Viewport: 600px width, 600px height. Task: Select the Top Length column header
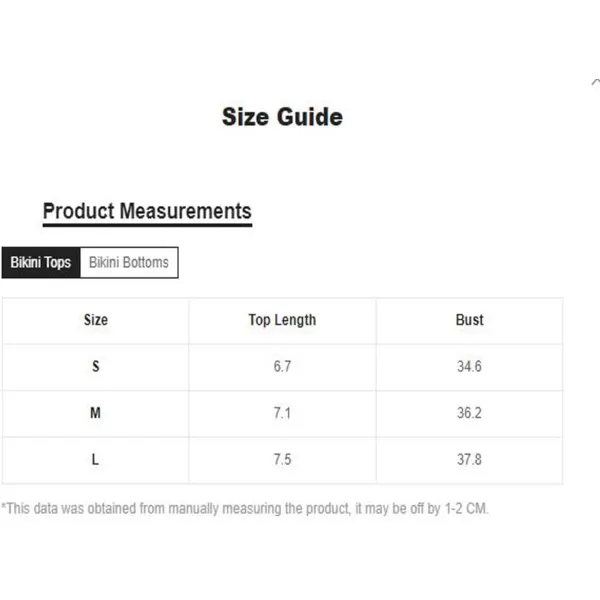click(x=282, y=320)
